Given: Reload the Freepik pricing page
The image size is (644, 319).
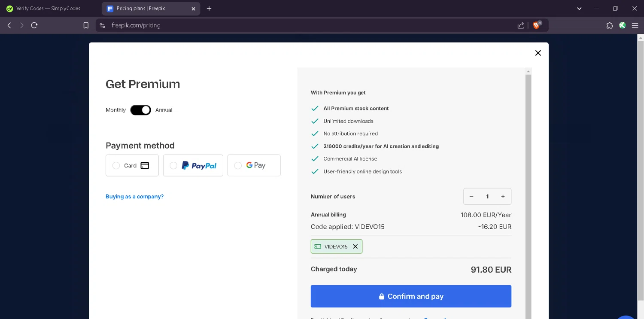Looking at the screenshot, I should tap(34, 25).
